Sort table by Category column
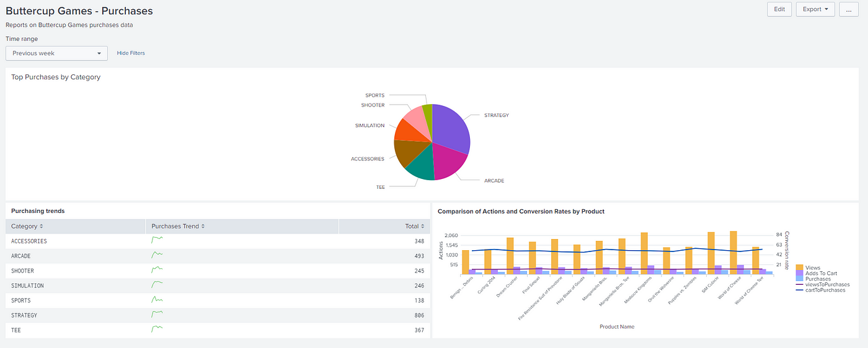The height and width of the screenshot is (348, 868). [x=27, y=227]
